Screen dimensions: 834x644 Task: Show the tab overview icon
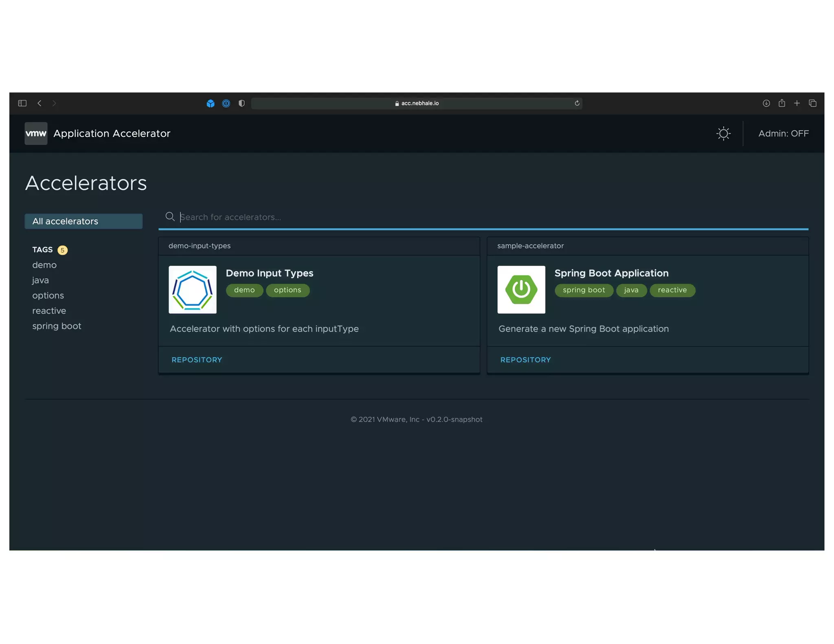click(x=812, y=103)
